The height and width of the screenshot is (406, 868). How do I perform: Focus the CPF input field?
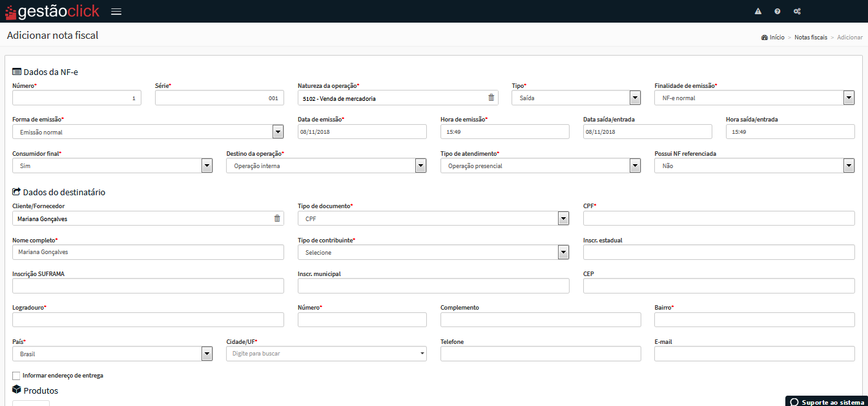pyautogui.click(x=719, y=219)
